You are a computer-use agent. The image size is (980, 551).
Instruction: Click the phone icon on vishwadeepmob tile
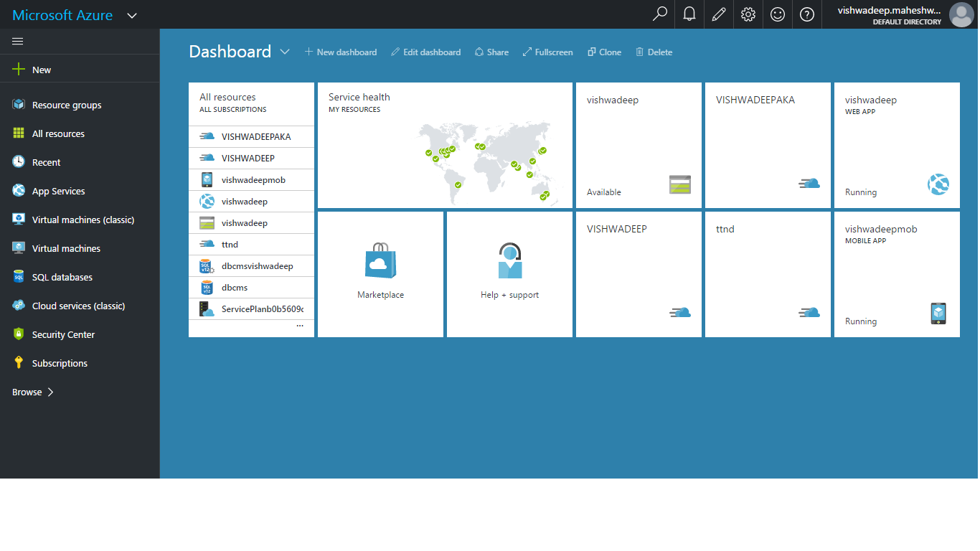tap(938, 314)
